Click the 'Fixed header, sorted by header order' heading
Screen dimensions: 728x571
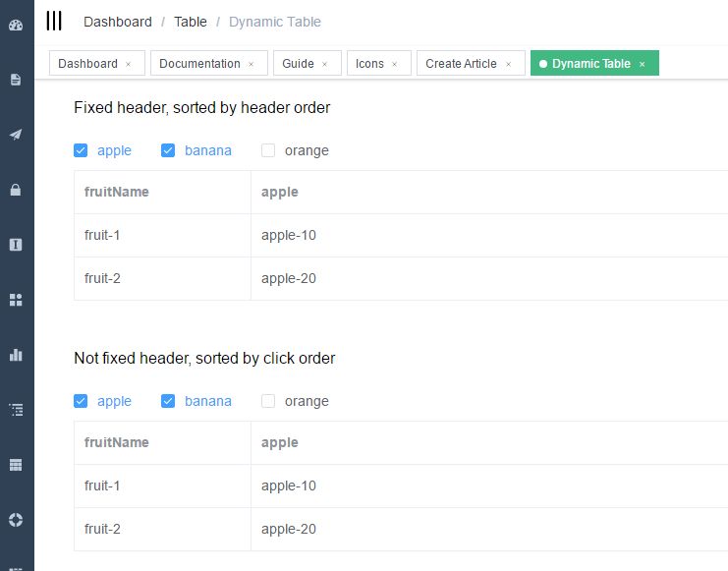pyautogui.click(x=202, y=108)
